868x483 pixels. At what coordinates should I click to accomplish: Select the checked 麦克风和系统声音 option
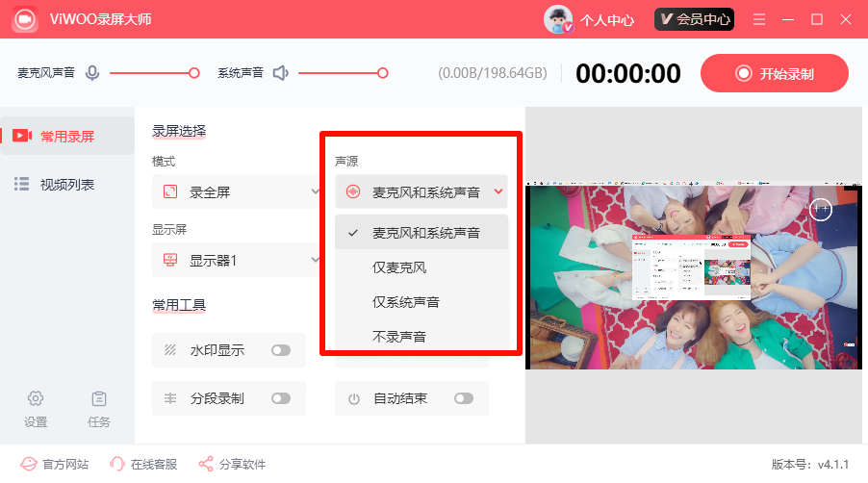tap(421, 233)
